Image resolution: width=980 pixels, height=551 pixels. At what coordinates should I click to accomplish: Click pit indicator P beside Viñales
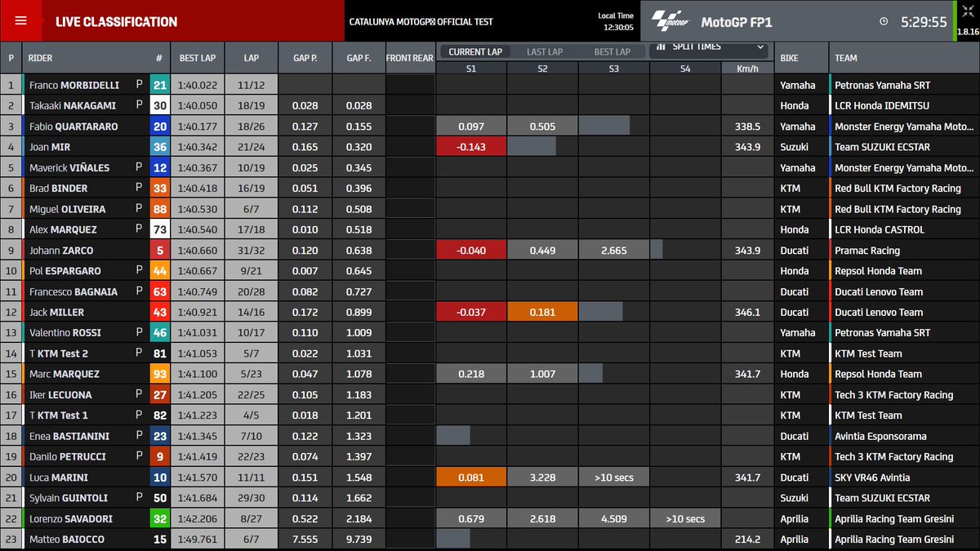(139, 167)
